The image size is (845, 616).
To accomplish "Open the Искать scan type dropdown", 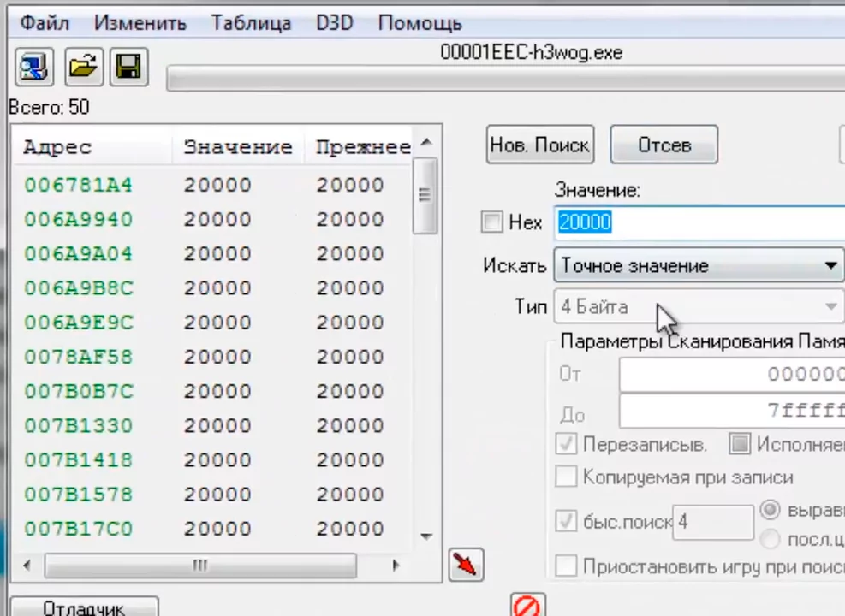I will pyautogui.click(x=699, y=265).
